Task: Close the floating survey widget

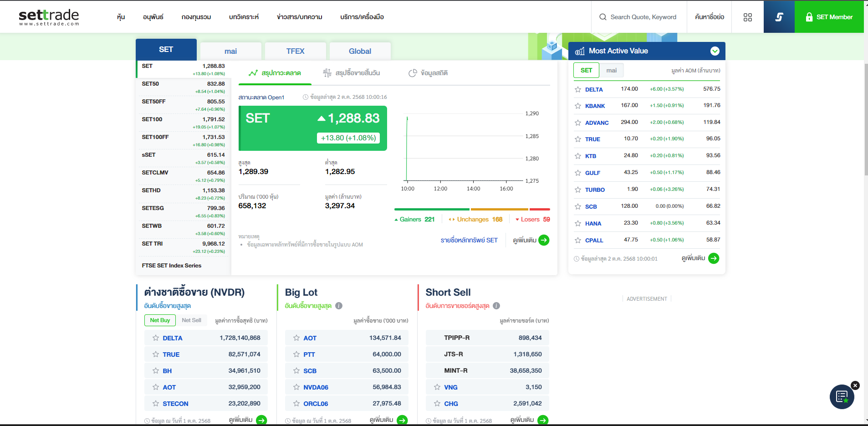Action: tap(855, 385)
